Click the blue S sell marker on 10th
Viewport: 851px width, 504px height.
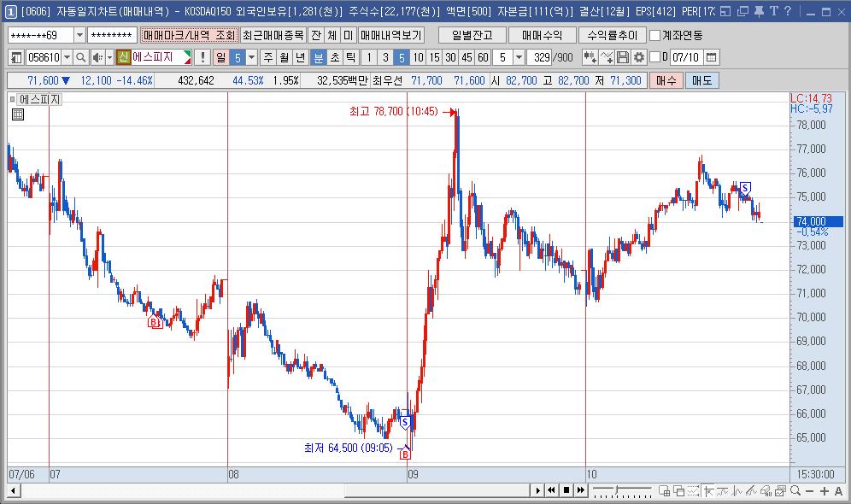click(745, 189)
